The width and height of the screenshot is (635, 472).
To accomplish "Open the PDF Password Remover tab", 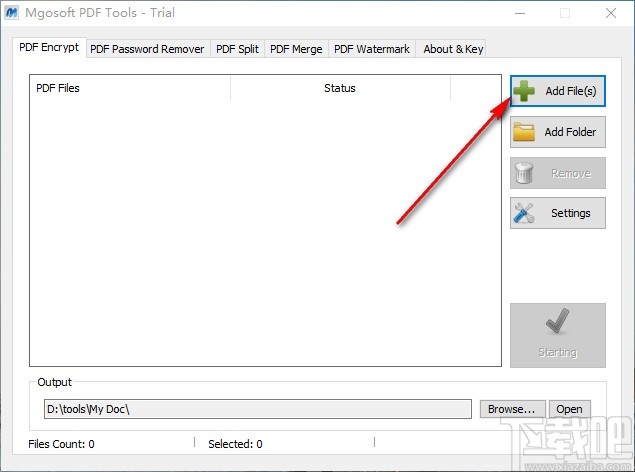I will pyautogui.click(x=147, y=49).
